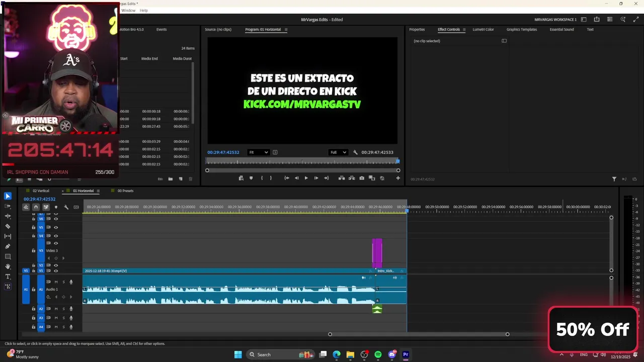Screen dimensions: 644x362
Task: Click the Export Frame camera icon
Action: pos(362,178)
